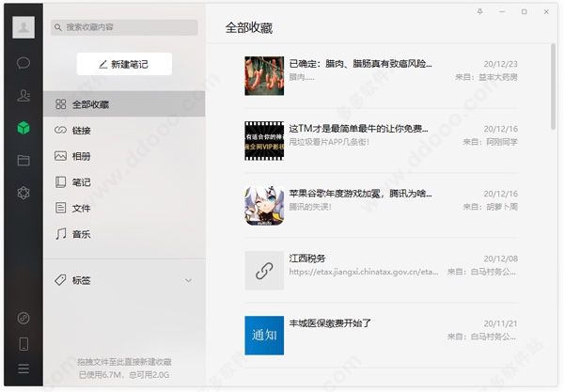Expand the 标签 chevron
Viewport: 564px width, 392px height.
point(189,280)
